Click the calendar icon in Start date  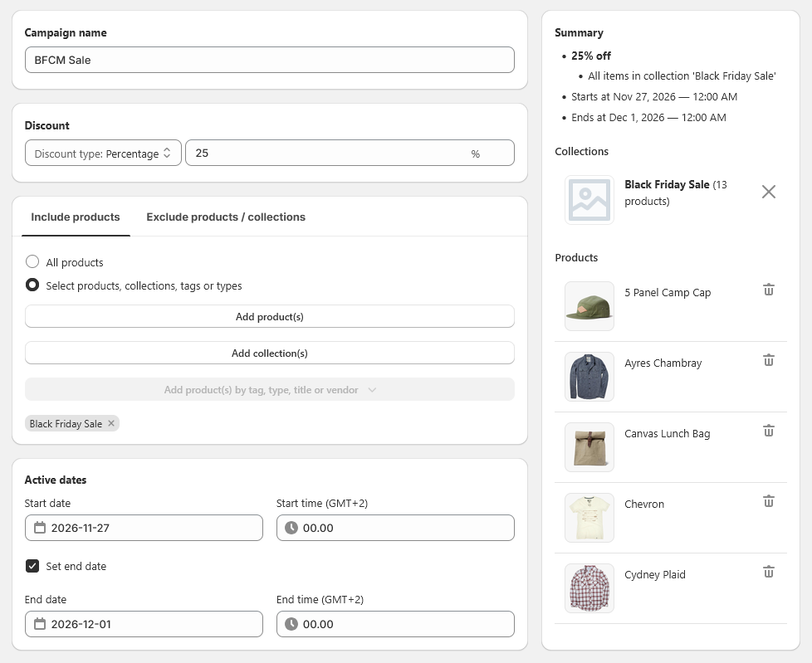click(40, 528)
